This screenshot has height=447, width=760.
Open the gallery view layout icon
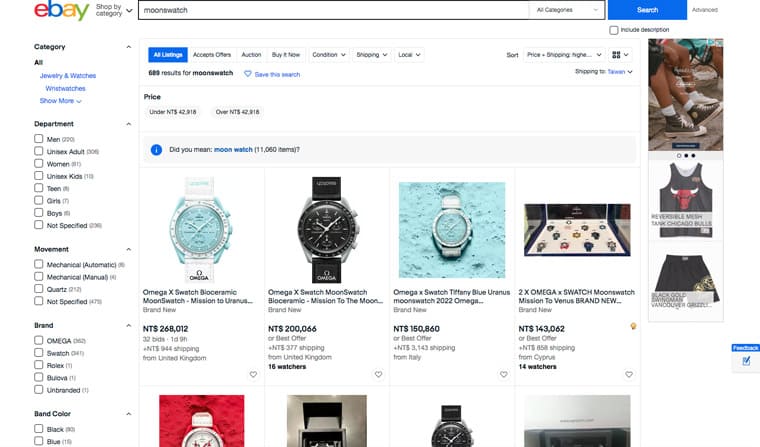click(x=619, y=55)
